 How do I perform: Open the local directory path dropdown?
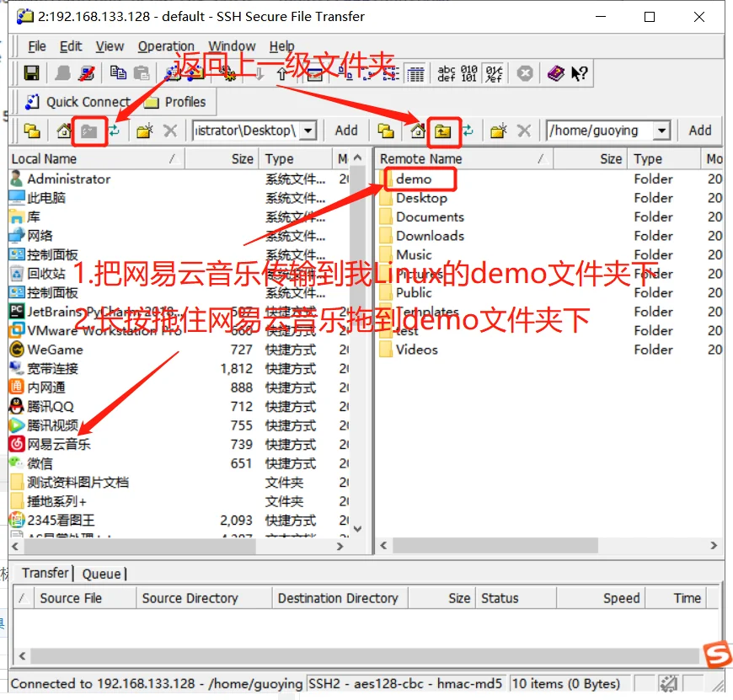click(307, 131)
